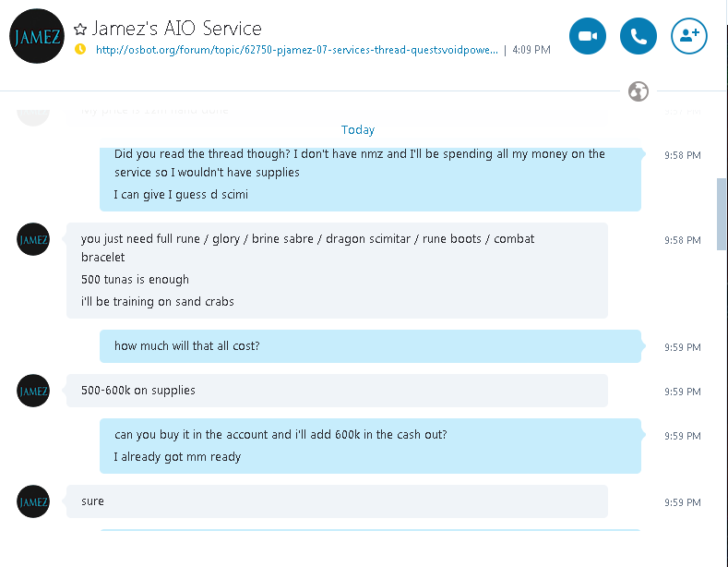Viewport: 728px width, 567px height.
Task: Select the "I already got mm ready" message
Action: pyautogui.click(x=177, y=457)
